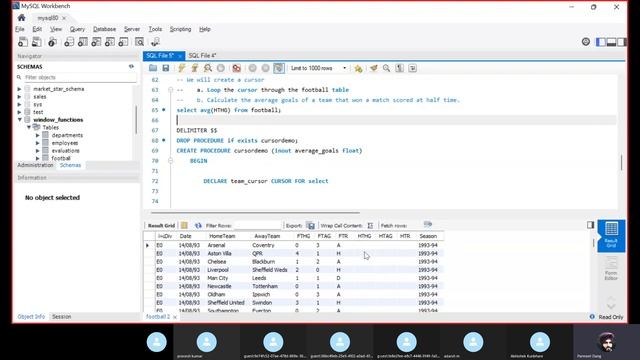Click the Home icon tab
The height and width of the screenshot is (360, 640).
click(x=22, y=18)
